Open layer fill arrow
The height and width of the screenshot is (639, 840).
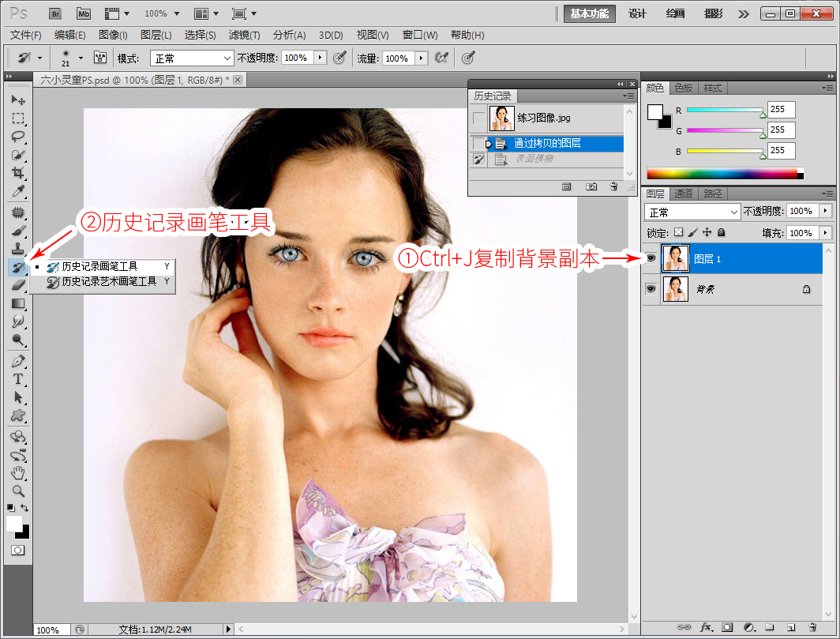826,233
